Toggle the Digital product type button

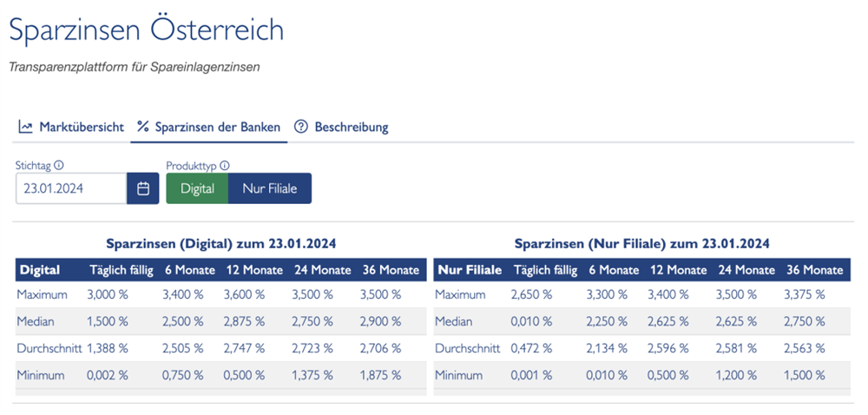pyautogui.click(x=197, y=188)
